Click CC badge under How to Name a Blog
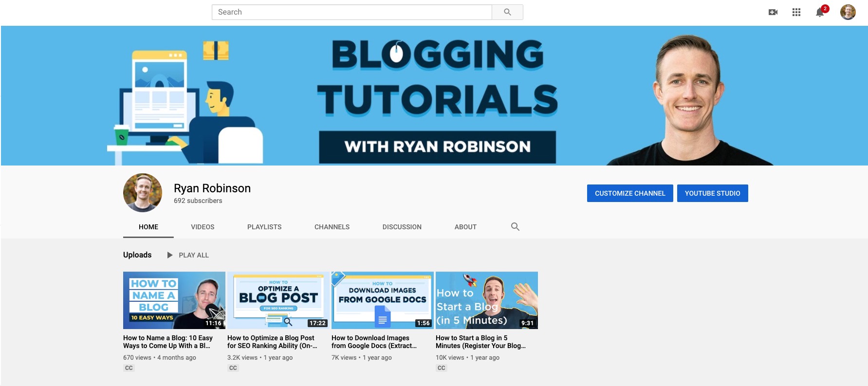868x386 pixels. (129, 368)
